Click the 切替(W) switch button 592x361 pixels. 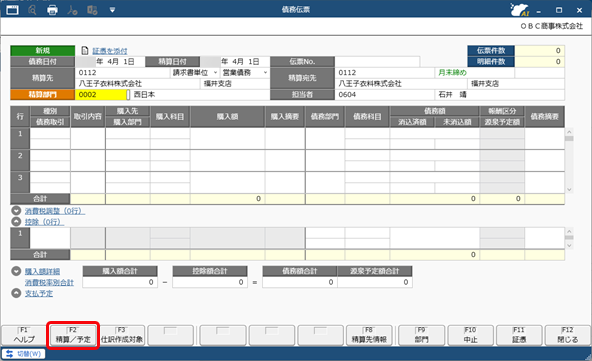coord(23,354)
